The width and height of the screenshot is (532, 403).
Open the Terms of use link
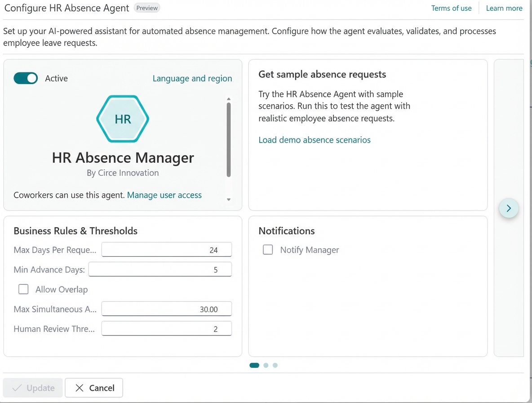tap(451, 8)
